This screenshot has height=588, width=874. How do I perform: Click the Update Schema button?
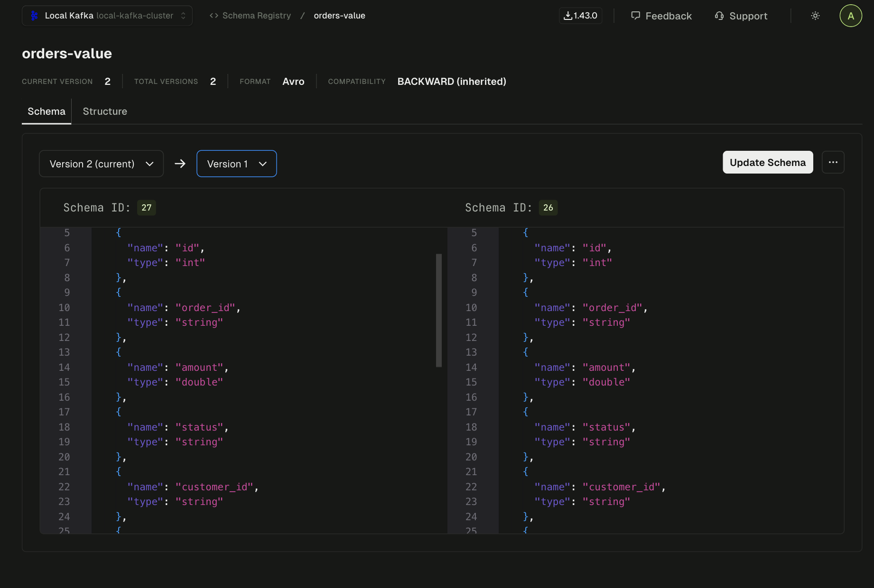(767, 163)
